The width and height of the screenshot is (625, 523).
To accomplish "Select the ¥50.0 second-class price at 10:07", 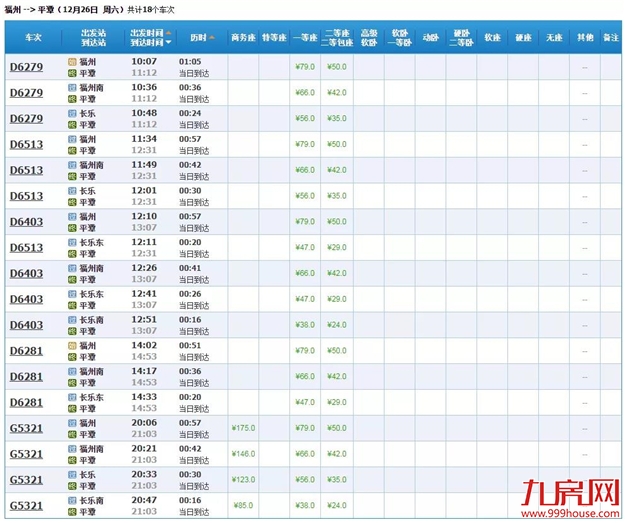I will tap(337, 67).
